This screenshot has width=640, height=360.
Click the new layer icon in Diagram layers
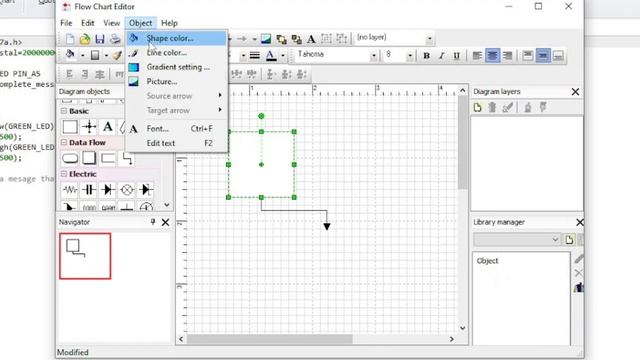pos(478,107)
